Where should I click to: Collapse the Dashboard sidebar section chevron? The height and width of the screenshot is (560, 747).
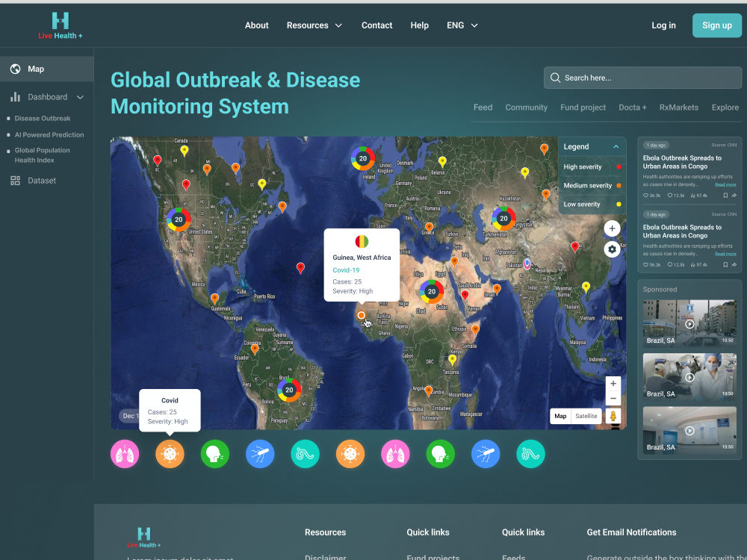[80, 97]
